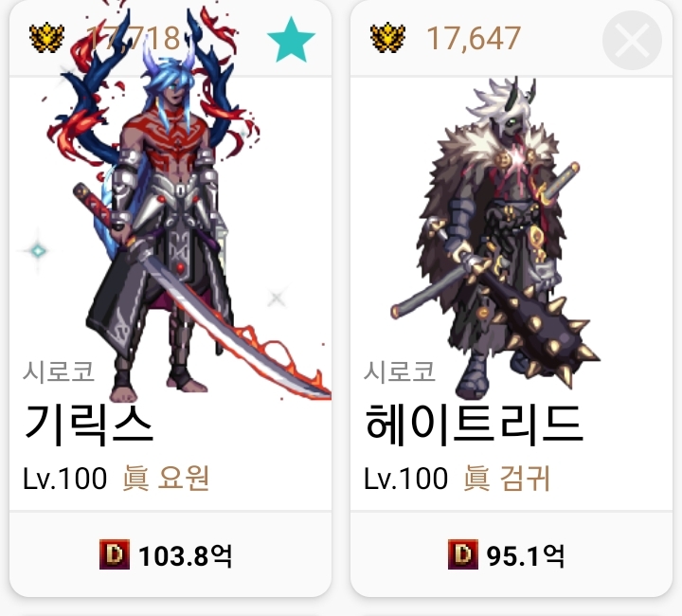Screen dimensions: 682x616
Task: Click the gold rank emblem on 기릭스 card
Action: [x=47, y=38]
